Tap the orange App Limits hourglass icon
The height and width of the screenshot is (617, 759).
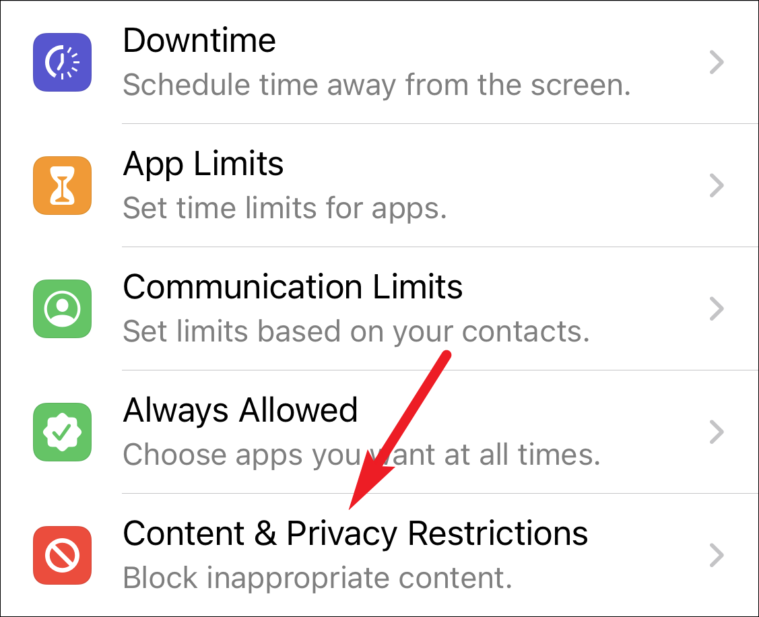click(62, 185)
